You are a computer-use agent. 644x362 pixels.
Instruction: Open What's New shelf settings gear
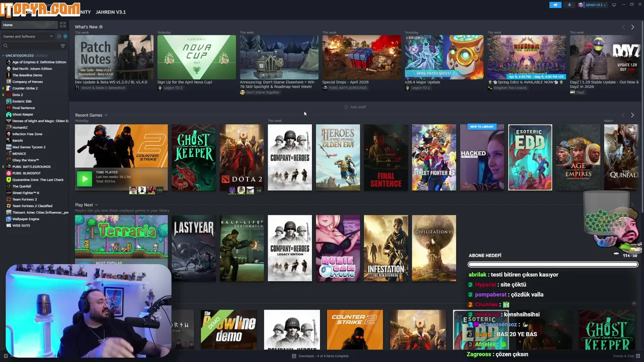[x=101, y=27]
